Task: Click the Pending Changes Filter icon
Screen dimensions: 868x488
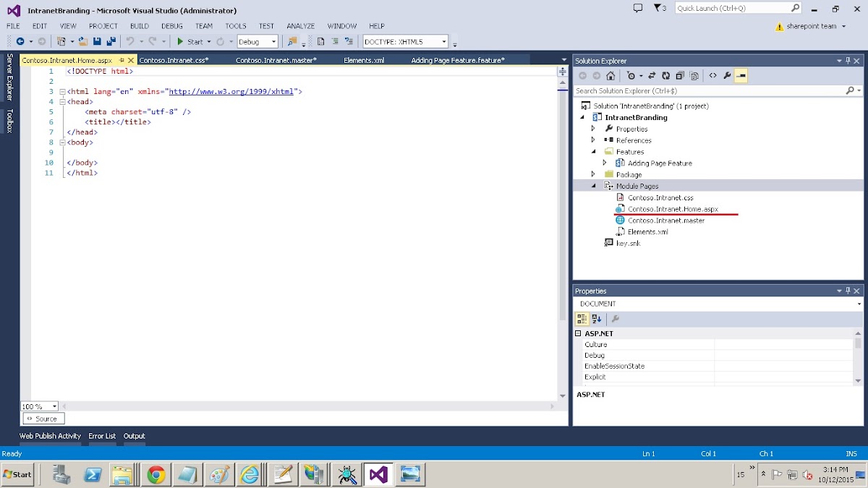Action: click(631, 76)
